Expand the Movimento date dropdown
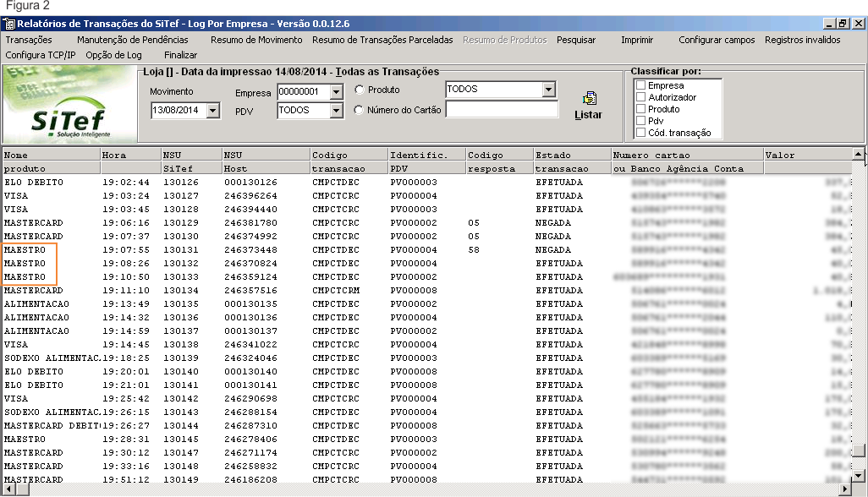 [213, 111]
